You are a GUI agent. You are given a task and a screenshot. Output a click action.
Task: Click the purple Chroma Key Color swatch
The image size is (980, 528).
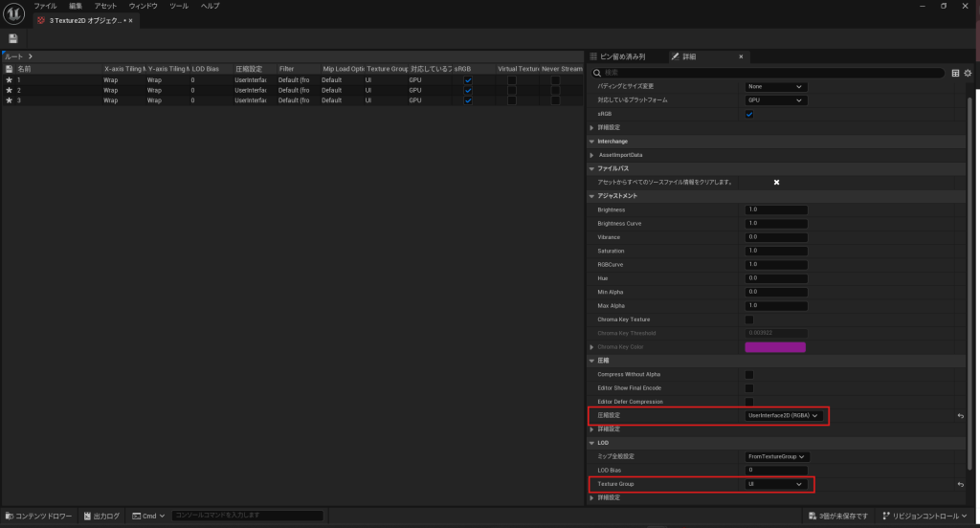775,347
